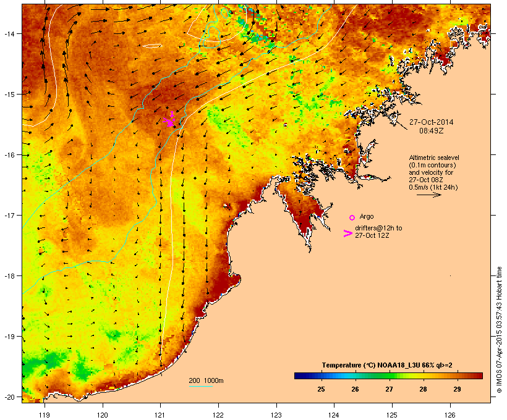Click the 0.5m/s velocity reference arrow
The width and height of the screenshot is (507, 420).
click(x=429, y=195)
